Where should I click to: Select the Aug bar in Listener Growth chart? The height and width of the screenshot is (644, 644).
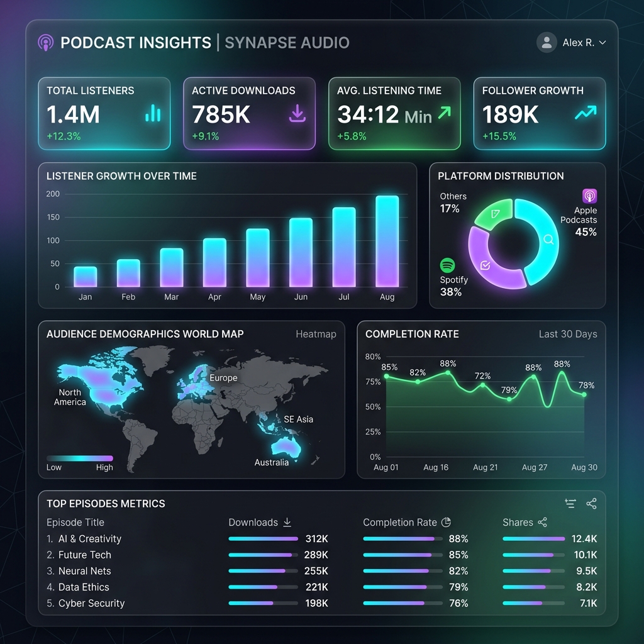pos(387,241)
